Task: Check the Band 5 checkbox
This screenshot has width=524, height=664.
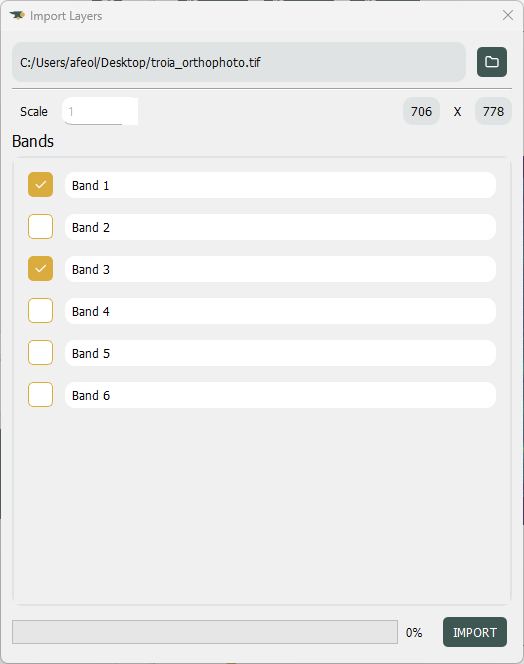Action: (41, 352)
